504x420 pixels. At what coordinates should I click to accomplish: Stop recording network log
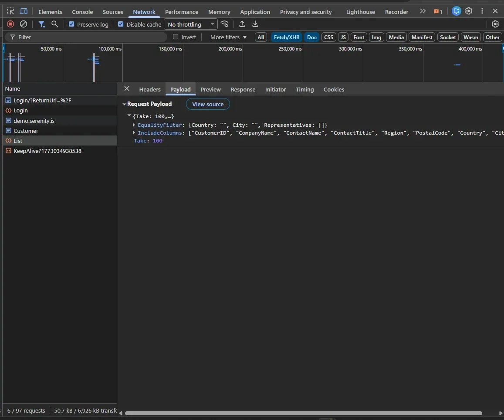10,24
